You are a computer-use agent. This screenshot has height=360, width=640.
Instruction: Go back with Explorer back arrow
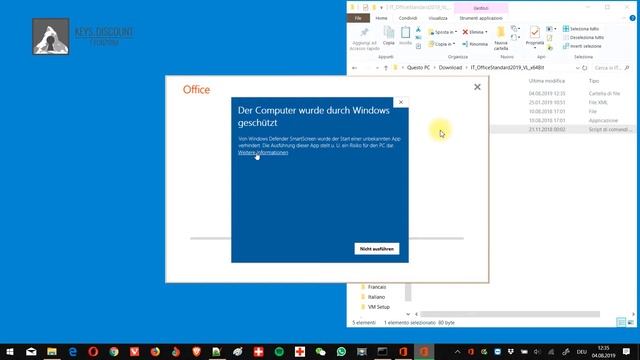[354, 68]
